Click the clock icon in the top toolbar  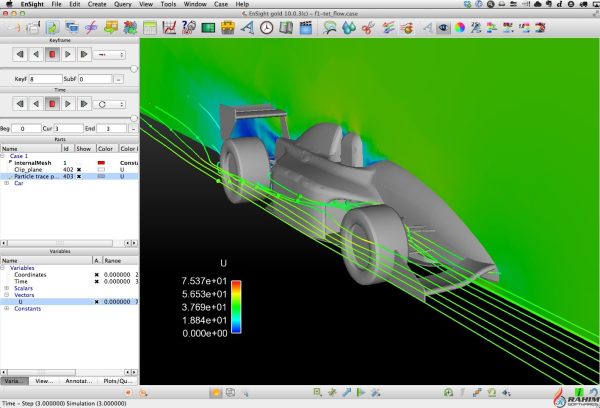click(267, 27)
